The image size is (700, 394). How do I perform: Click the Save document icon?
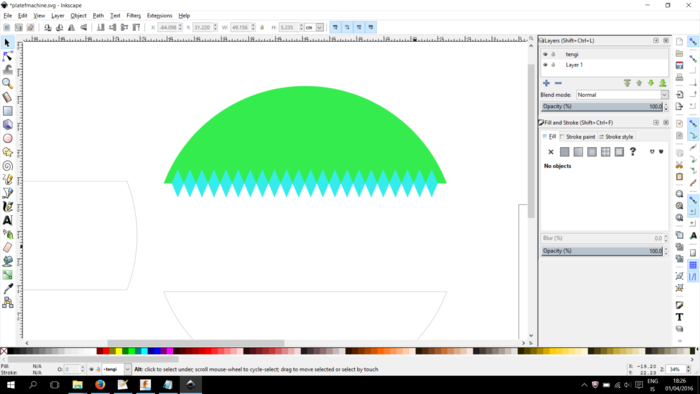[679, 65]
